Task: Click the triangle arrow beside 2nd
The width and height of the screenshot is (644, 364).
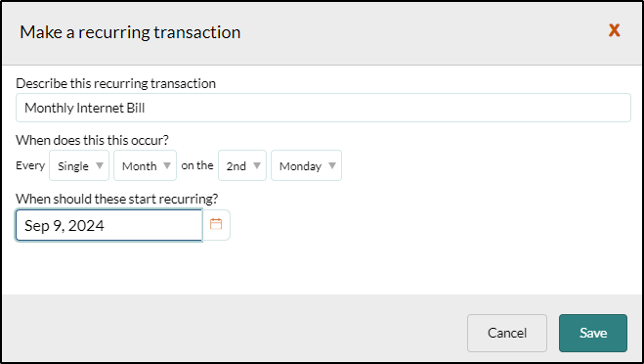Action: tap(257, 165)
